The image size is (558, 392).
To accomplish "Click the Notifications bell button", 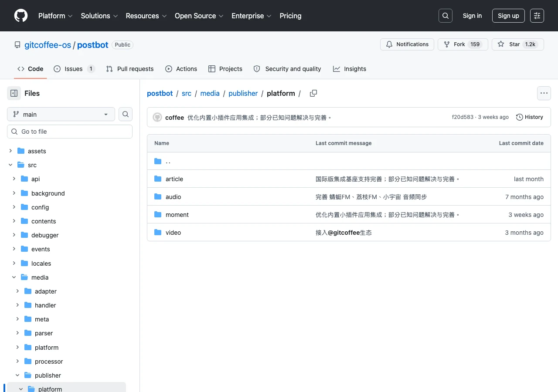I will pyautogui.click(x=407, y=44).
